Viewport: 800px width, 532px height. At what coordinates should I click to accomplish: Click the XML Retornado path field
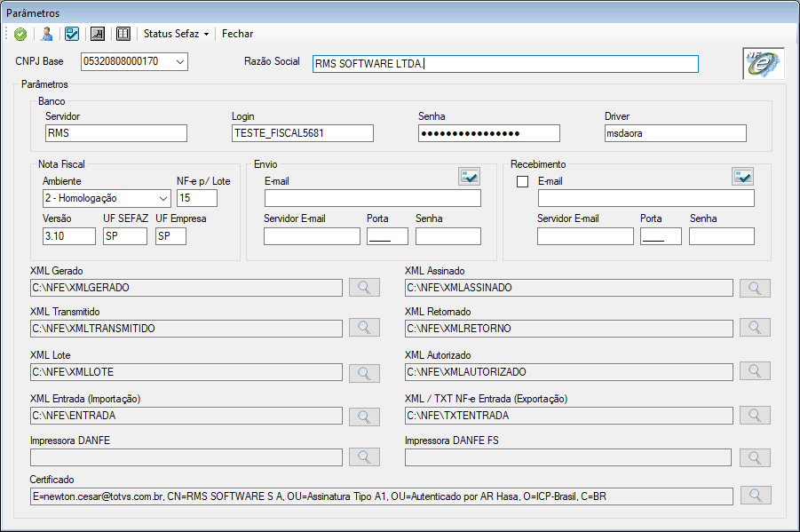point(569,329)
